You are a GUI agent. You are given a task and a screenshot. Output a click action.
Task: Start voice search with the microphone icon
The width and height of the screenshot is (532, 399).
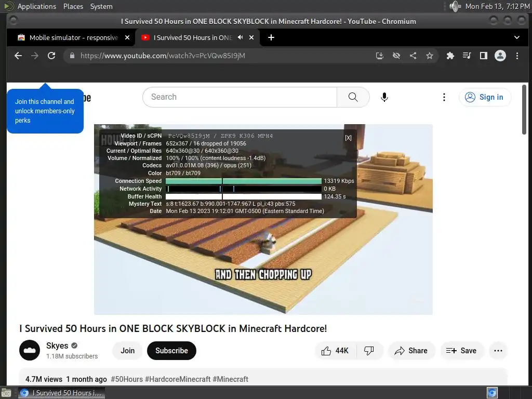[384, 97]
